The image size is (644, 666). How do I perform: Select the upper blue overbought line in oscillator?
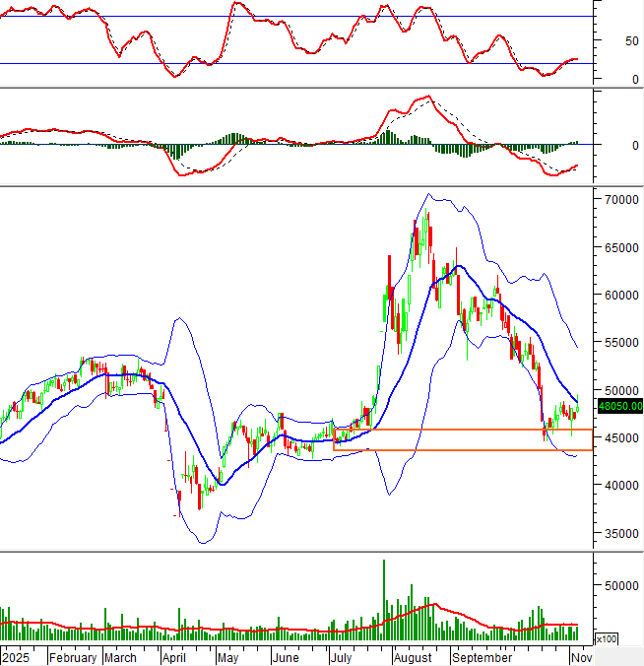295,17
